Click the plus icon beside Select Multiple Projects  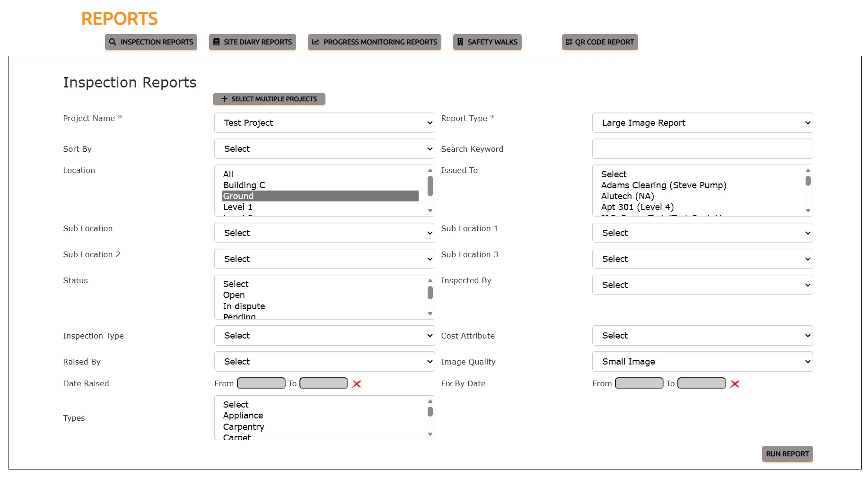pyautogui.click(x=225, y=99)
